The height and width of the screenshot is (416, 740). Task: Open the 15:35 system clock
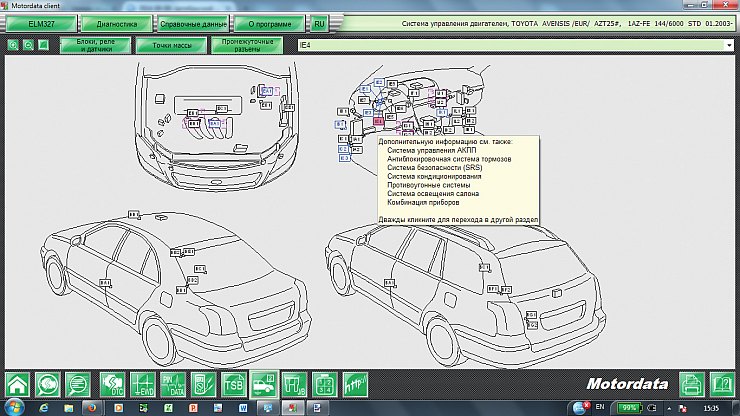click(x=711, y=408)
